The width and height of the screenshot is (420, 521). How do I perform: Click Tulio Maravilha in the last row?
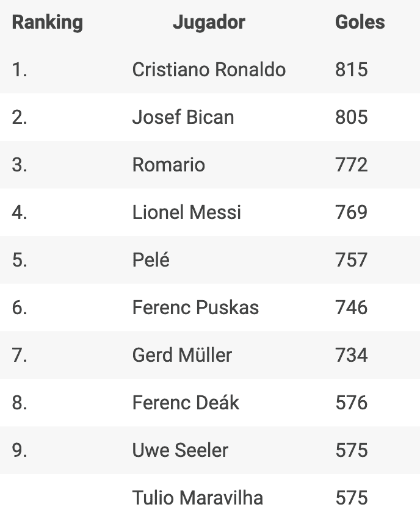(198, 498)
